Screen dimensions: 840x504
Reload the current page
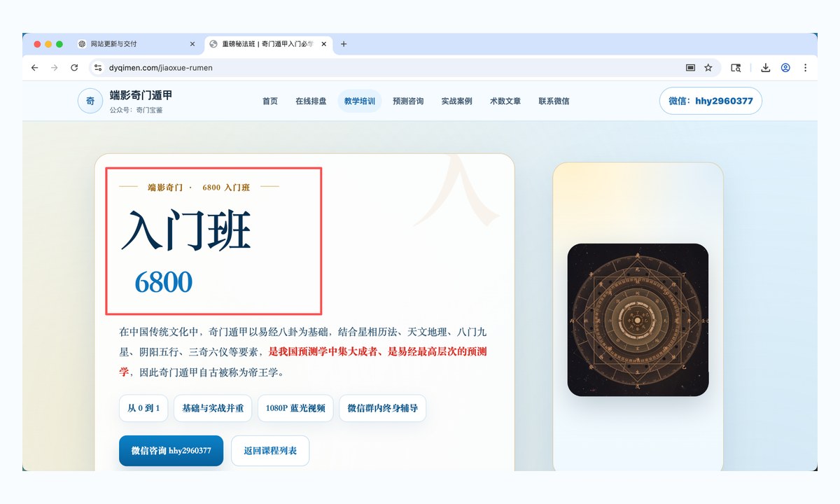pos(74,68)
